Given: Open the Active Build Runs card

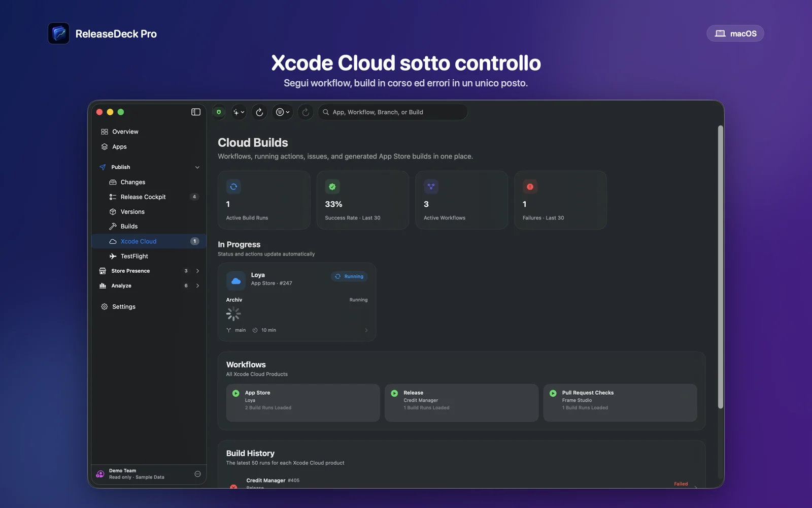Looking at the screenshot, I should coord(264,200).
